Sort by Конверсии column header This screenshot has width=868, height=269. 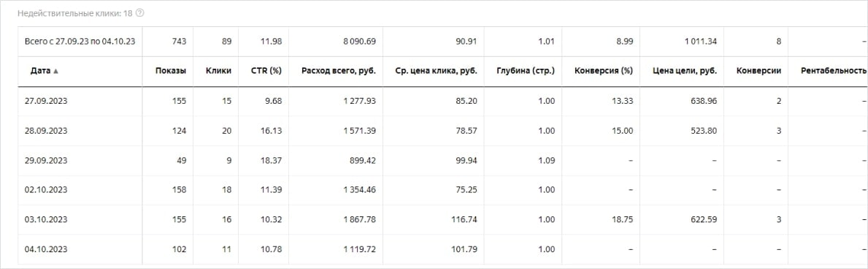coord(759,71)
